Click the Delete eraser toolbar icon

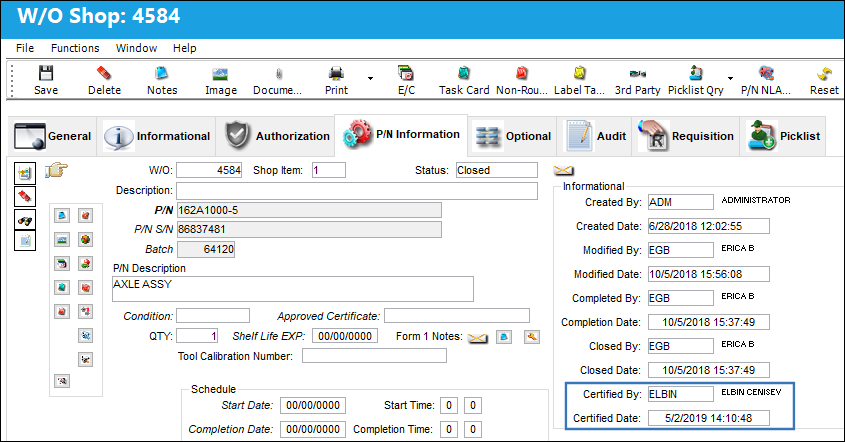pos(104,73)
